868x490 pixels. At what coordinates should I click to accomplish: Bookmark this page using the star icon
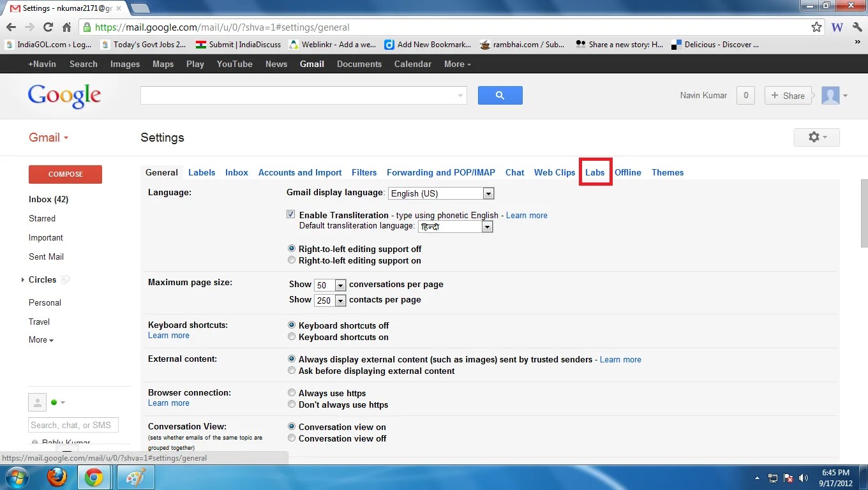817,27
